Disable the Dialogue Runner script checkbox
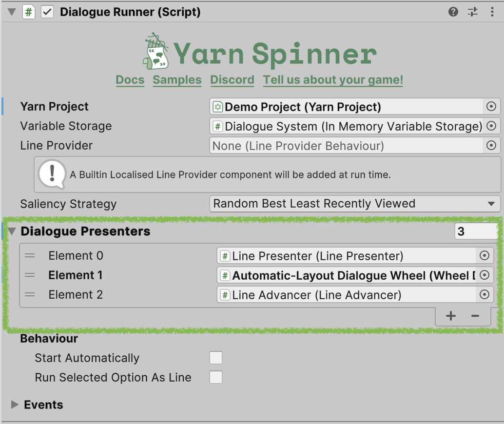Screen dimensions: 504x424 [47, 12]
